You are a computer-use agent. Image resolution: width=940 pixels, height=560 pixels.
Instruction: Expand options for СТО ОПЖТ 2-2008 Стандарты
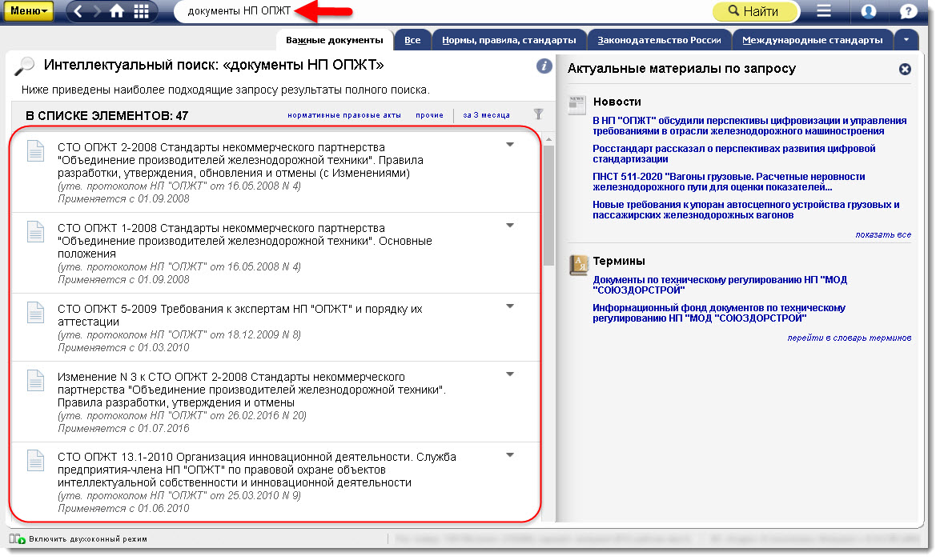pos(509,144)
